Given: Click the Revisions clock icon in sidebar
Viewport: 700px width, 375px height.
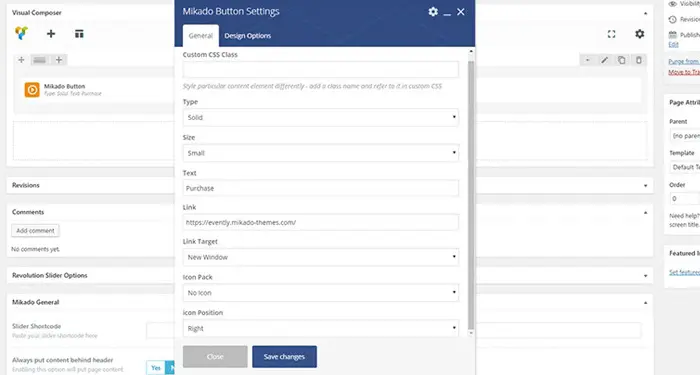Looking at the screenshot, I should 672,20.
